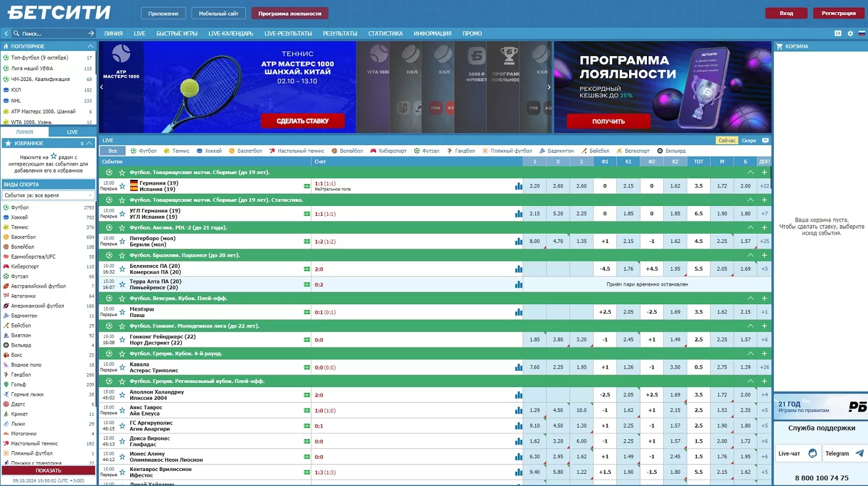The height and width of the screenshot is (486, 868).
Task: Switch to the LIVE tab in sidebar
Action: (72, 132)
